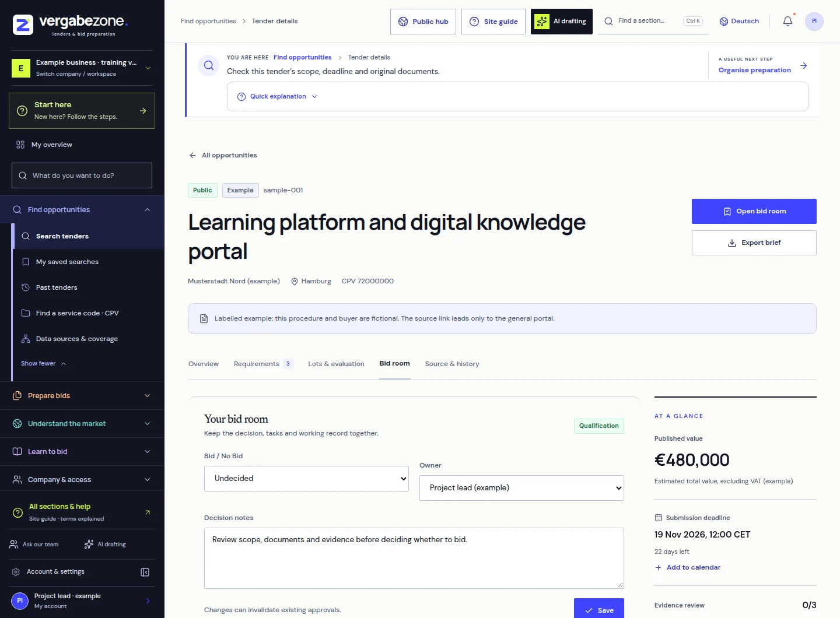840x618 pixels.
Task: Expand Understand the market section
Action: point(82,424)
